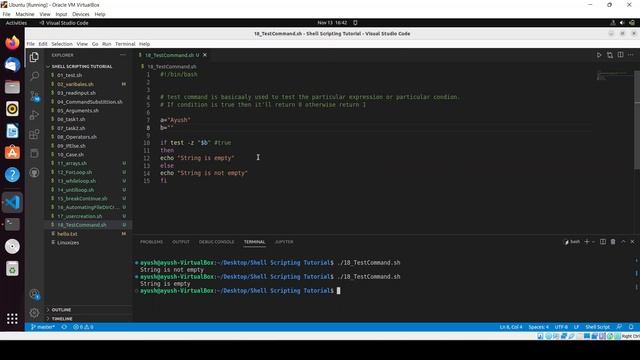Open errors and warnings count in status bar
This screenshot has width=640, height=360.
[x=83, y=327]
